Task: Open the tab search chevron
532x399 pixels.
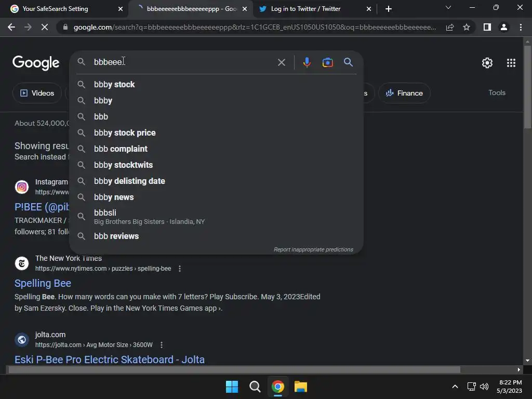Action: tap(448, 7)
